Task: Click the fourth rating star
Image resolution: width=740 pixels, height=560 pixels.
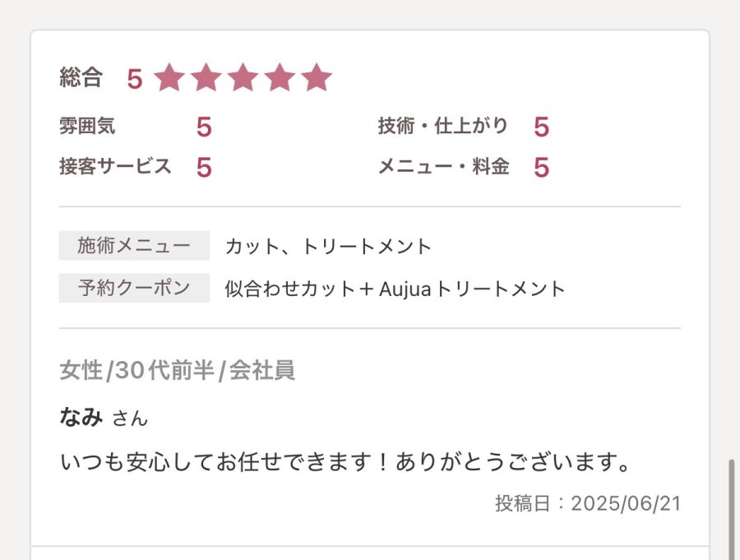Action: click(280, 78)
